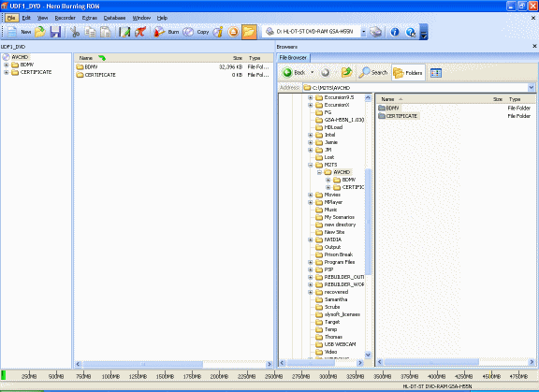The height and width of the screenshot is (392, 539).
Task: Open the Window menu
Action: 141,18
